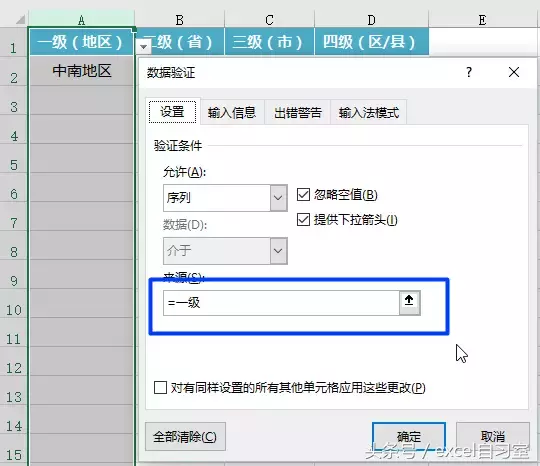Expand the 数据 dropdown showing 介于
The height and width of the screenshot is (466, 540).
[x=278, y=251]
